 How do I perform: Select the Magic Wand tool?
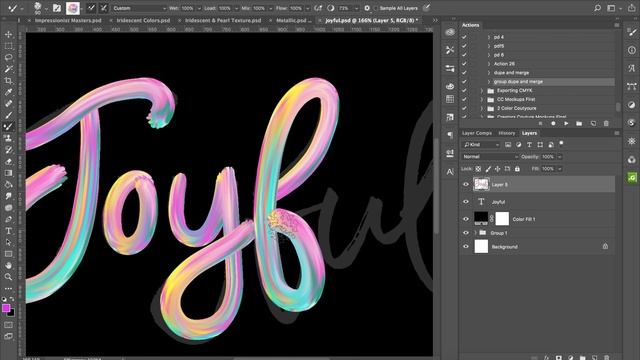coord(8,69)
